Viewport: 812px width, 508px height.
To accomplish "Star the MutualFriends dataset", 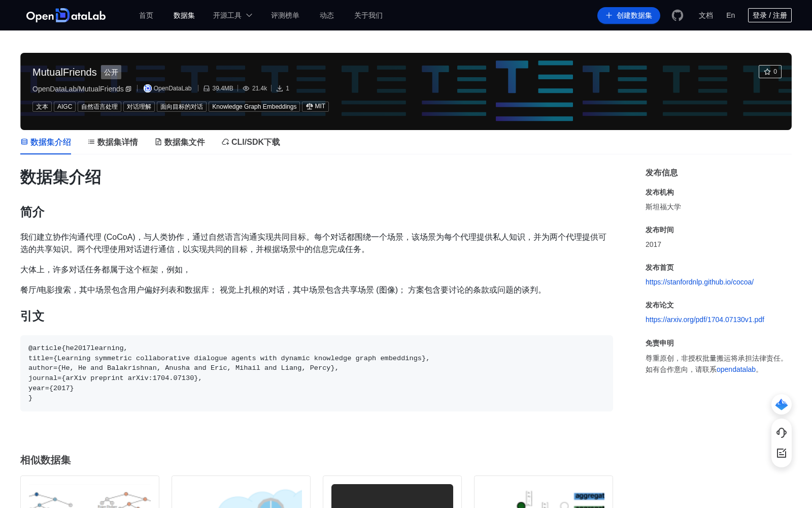I will tap(770, 72).
